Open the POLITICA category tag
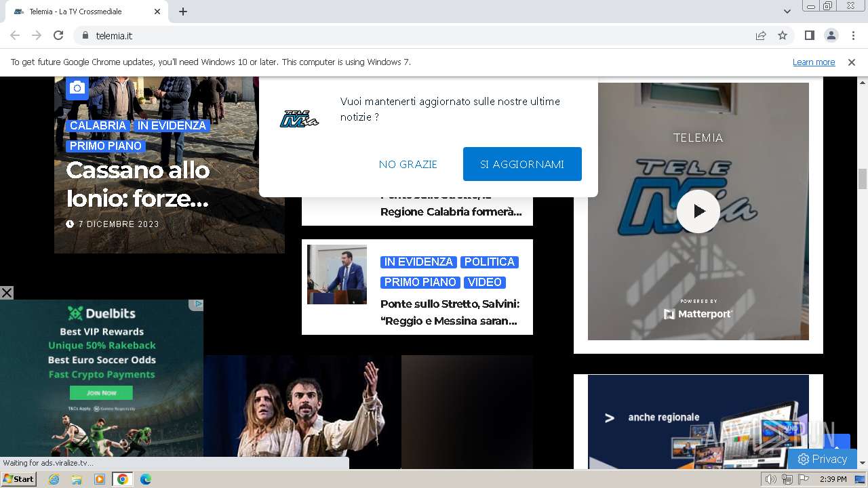The height and width of the screenshot is (488, 868). tap(490, 262)
